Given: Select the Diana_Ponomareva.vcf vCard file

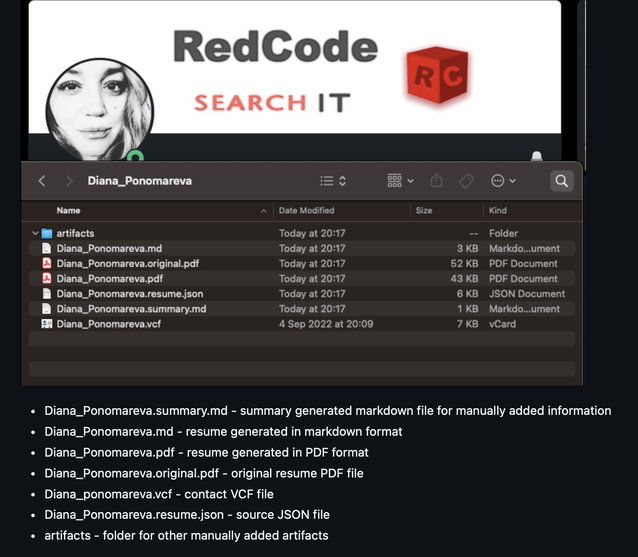Looking at the screenshot, I should click(x=302, y=324).
